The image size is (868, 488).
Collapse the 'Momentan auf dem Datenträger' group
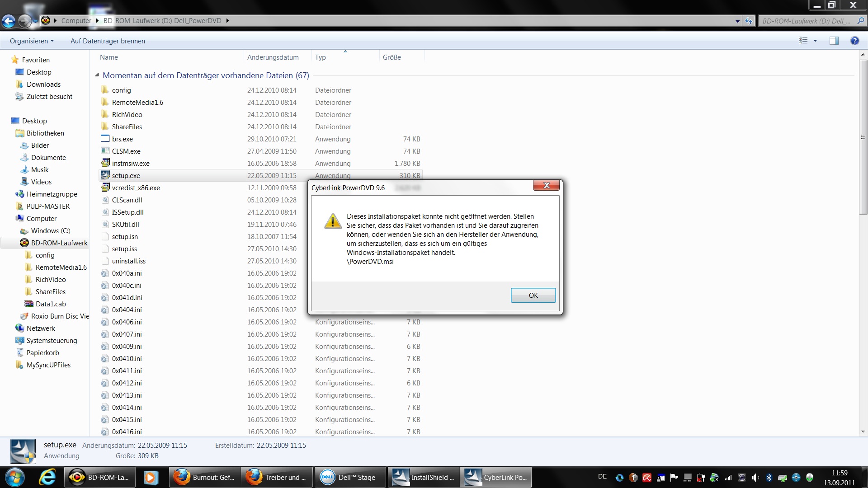click(x=97, y=75)
